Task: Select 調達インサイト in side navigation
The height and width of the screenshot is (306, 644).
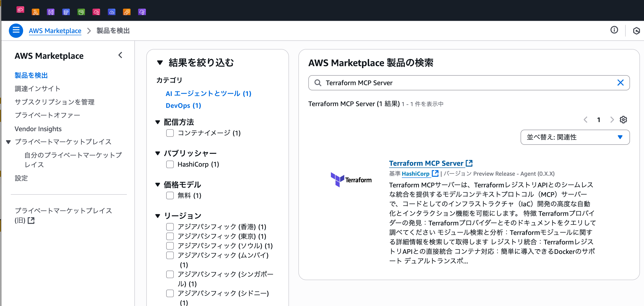Action: [38, 89]
